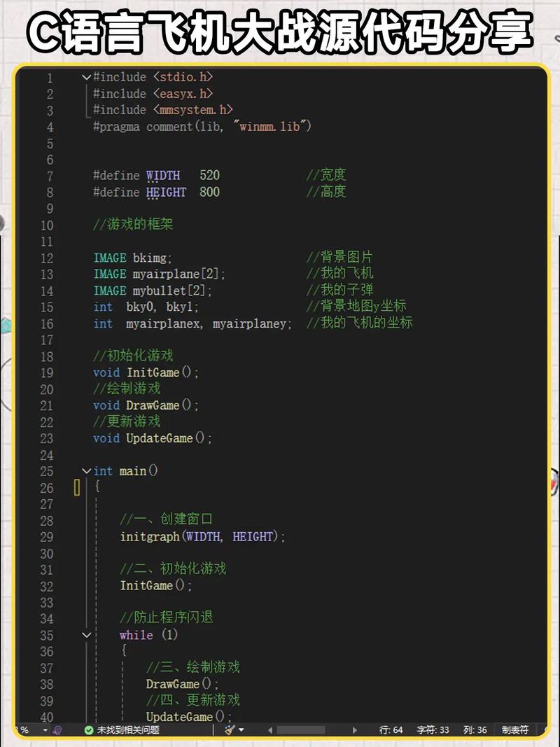The width and height of the screenshot is (560, 747).
Task: Open the code cleanup dropdown arrow
Action: [x=241, y=730]
